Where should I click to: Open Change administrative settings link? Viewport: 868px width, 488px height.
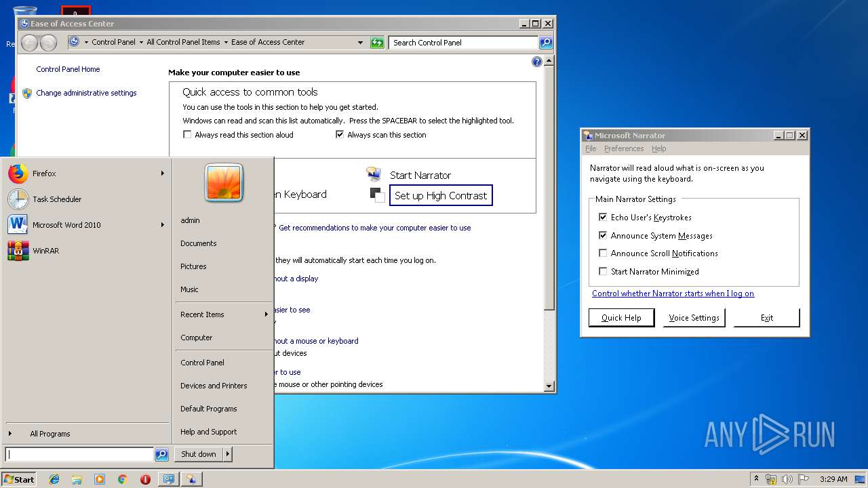(86, 93)
